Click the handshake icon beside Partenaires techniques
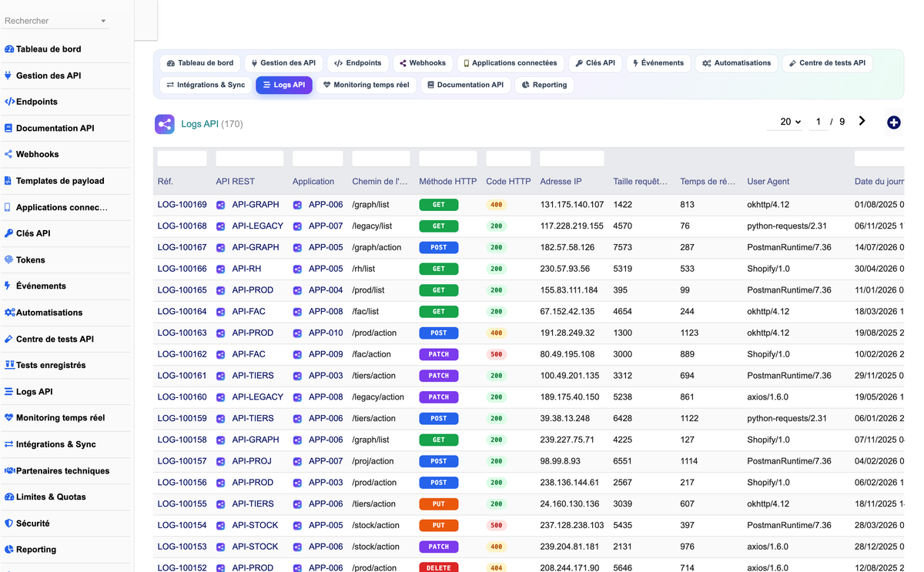Image resolution: width=924 pixels, height=572 pixels. click(x=10, y=470)
